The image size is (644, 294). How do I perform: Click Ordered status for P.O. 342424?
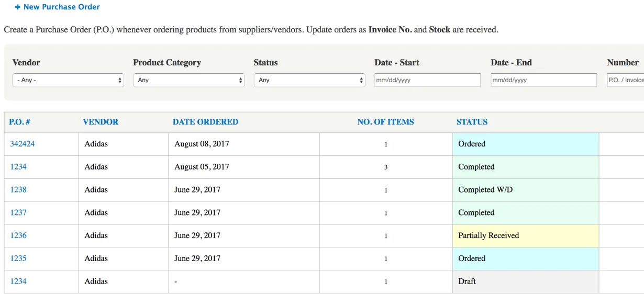pos(526,144)
